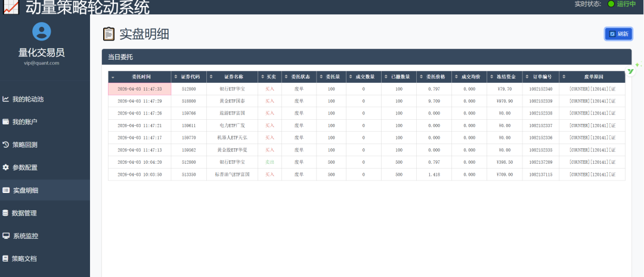644x277 pixels.
Task: Click the 旅游ETF富国 name cell
Action: 232,113
